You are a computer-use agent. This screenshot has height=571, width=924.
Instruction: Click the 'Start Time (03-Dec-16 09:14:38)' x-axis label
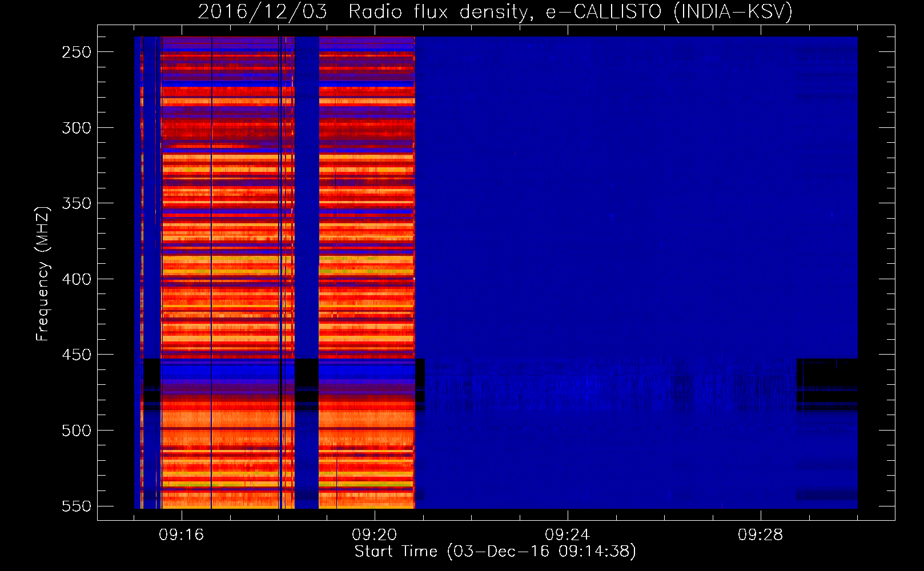[x=495, y=552]
